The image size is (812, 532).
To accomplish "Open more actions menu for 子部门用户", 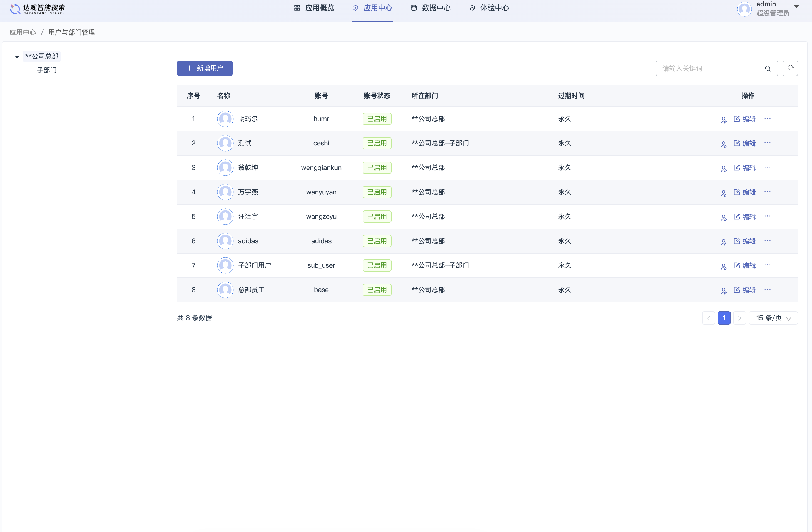I will point(767,265).
